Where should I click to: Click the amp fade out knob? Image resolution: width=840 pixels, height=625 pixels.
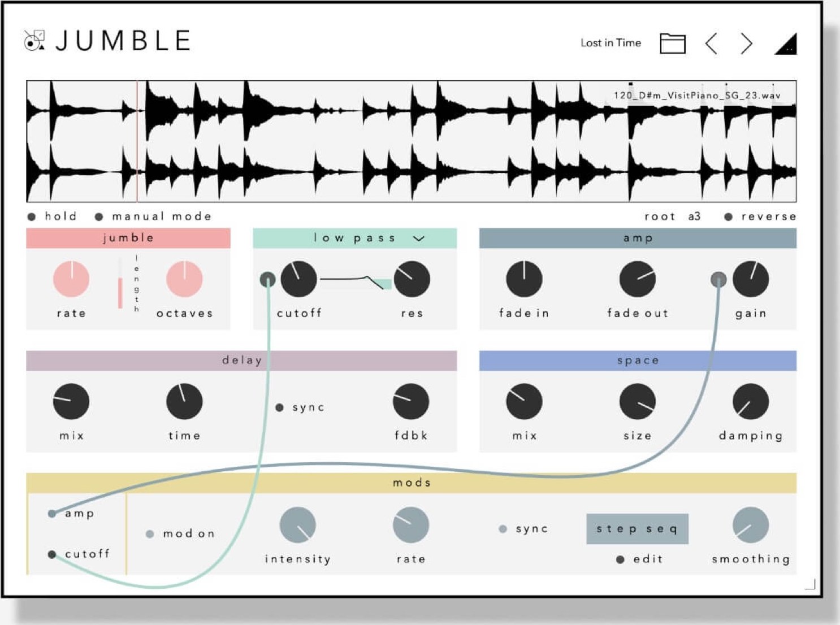638,279
